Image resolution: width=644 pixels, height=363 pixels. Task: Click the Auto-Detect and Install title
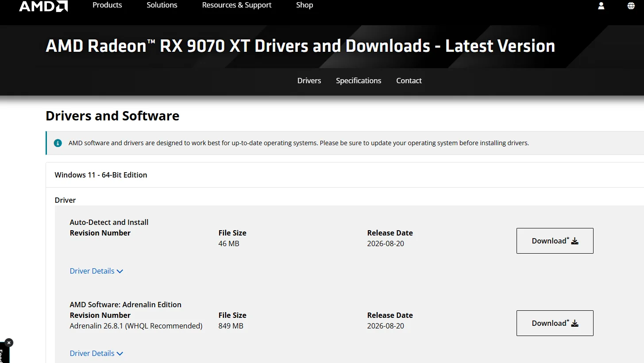point(109,222)
